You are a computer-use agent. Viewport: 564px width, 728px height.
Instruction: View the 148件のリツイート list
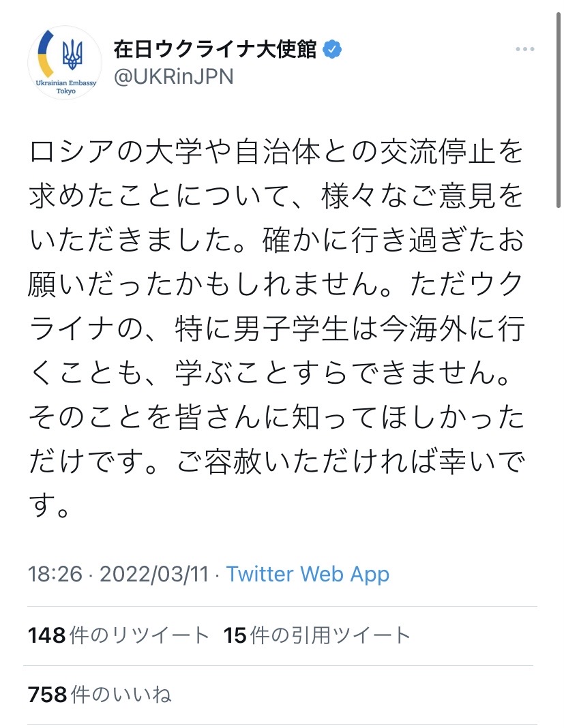pos(119,635)
